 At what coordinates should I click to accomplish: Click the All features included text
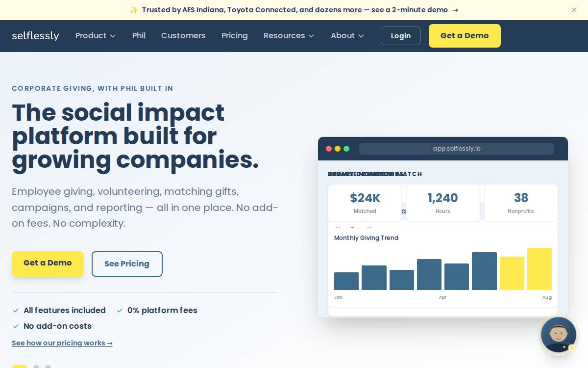(x=65, y=311)
